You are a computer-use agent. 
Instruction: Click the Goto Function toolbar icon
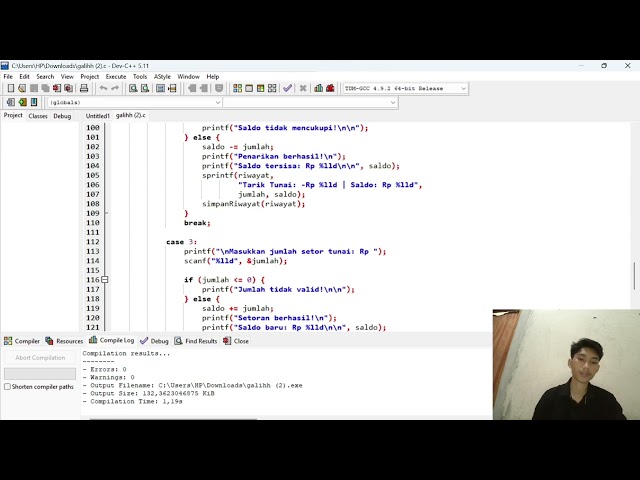click(160, 88)
